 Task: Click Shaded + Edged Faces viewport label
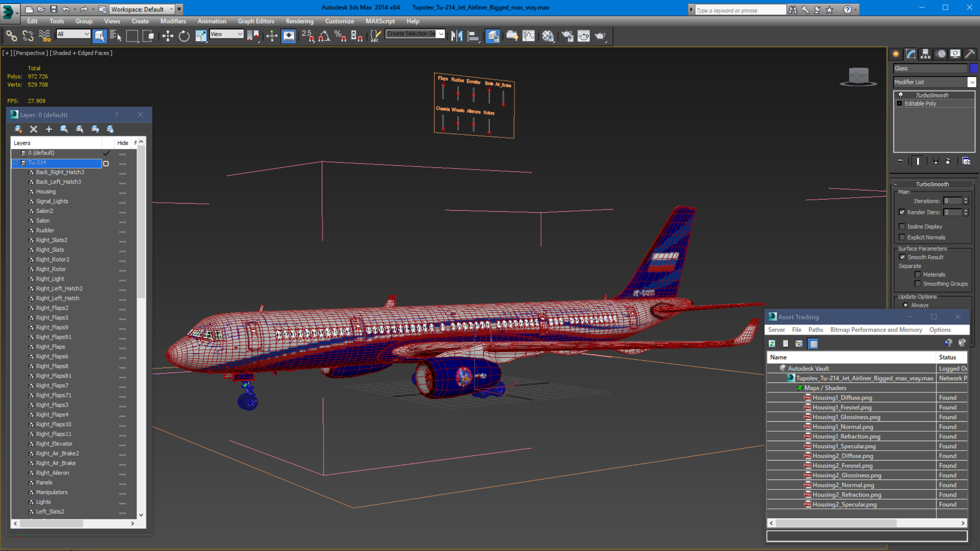[x=81, y=53]
